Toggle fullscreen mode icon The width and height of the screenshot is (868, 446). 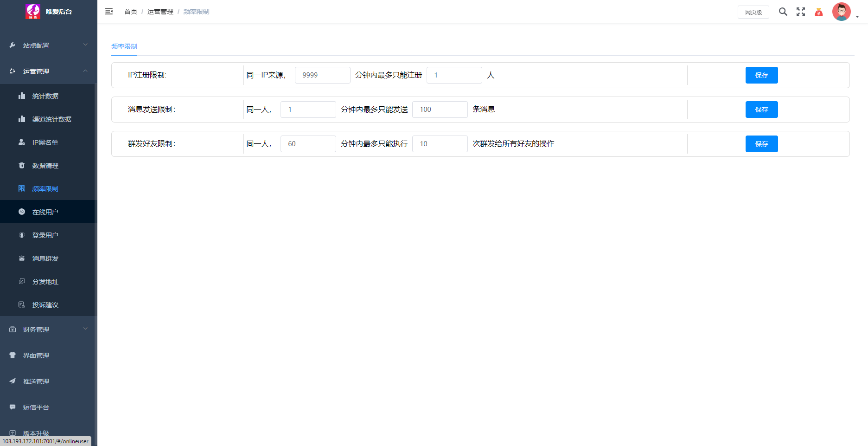pos(801,12)
